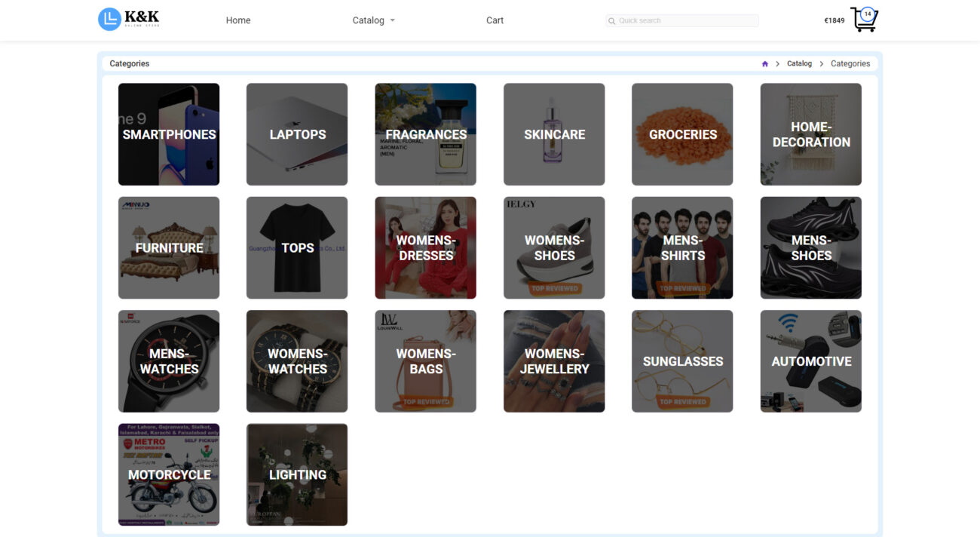Click the breadcrumb home icon
Image resolution: width=980 pixels, height=537 pixels.
coord(764,64)
